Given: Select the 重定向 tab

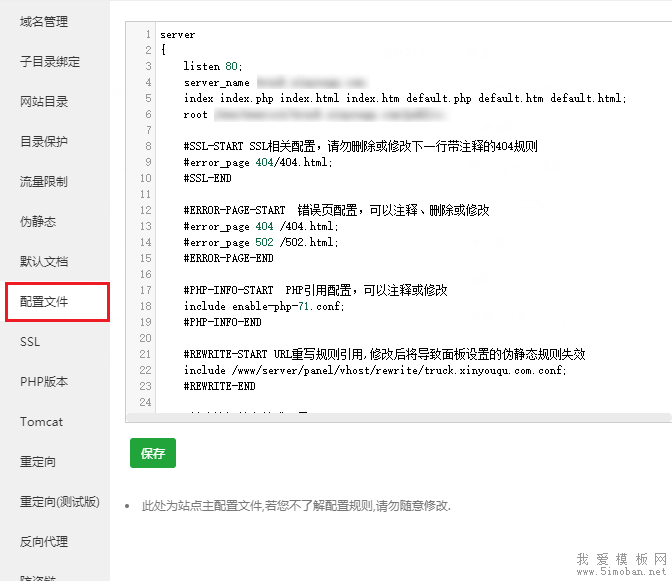Looking at the screenshot, I should coord(38,462).
